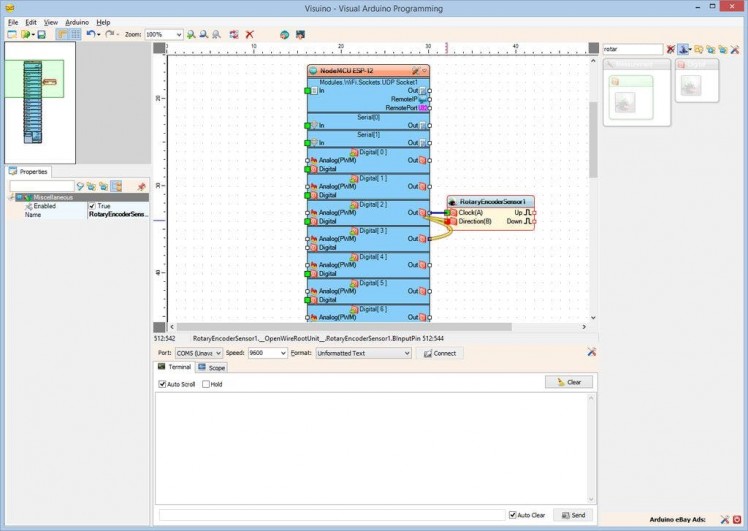This screenshot has width=748, height=531.
Task: Switch to the Scope tab
Action: click(x=212, y=368)
